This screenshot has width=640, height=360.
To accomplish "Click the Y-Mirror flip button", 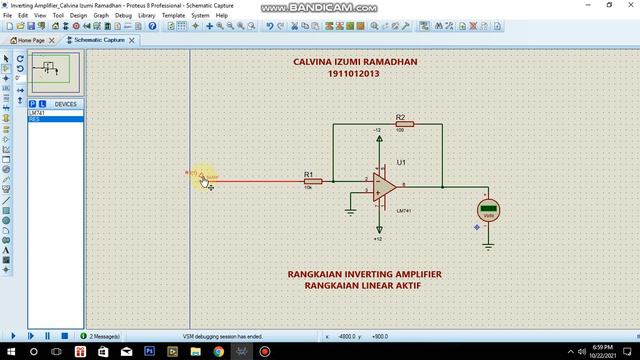I will (20, 100).
